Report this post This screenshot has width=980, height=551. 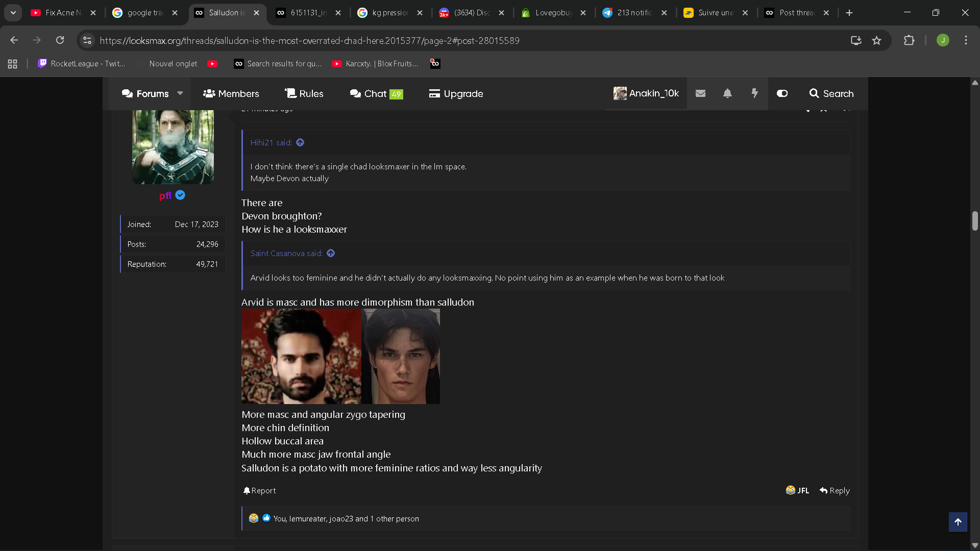click(259, 490)
